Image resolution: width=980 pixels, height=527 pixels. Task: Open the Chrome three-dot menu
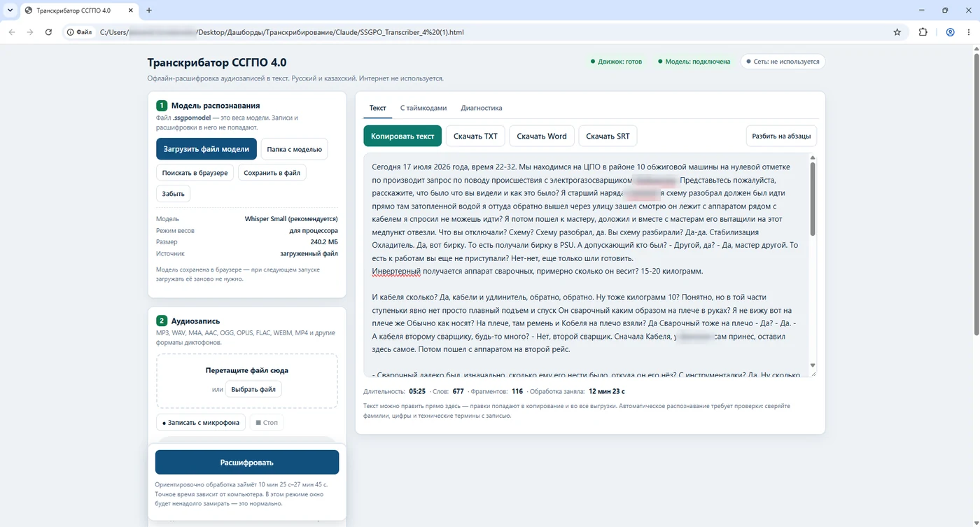(968, 32)
